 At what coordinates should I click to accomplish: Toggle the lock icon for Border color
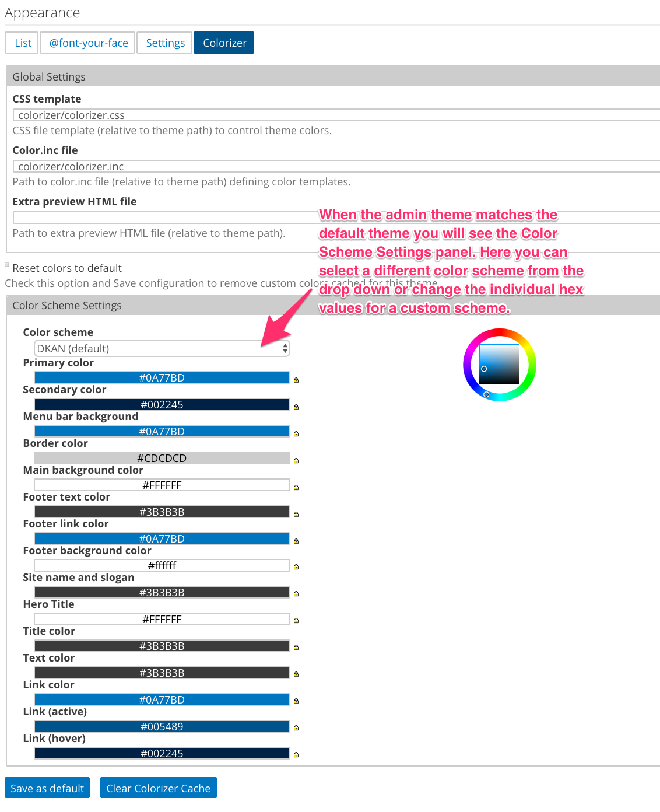[296, 461]
